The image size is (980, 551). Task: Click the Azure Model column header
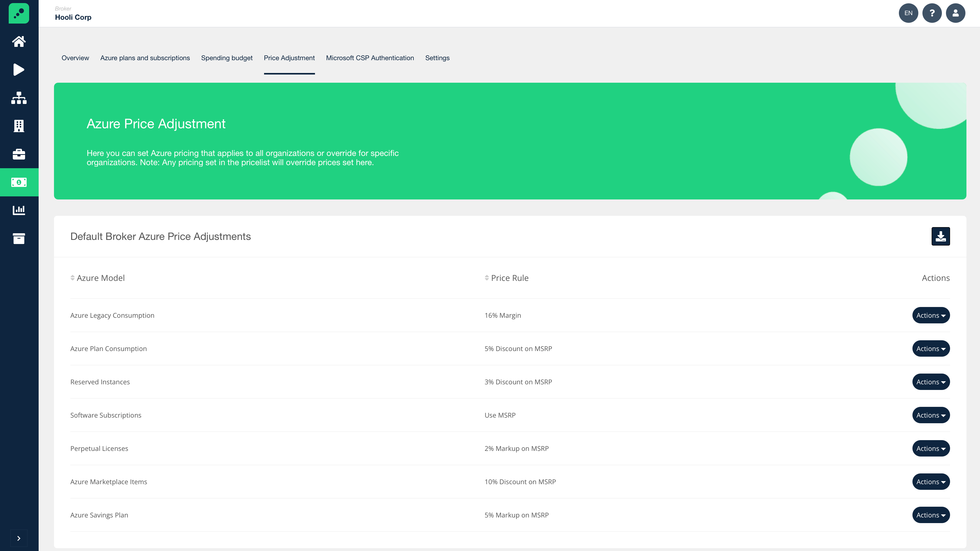[x=101, y=278]
